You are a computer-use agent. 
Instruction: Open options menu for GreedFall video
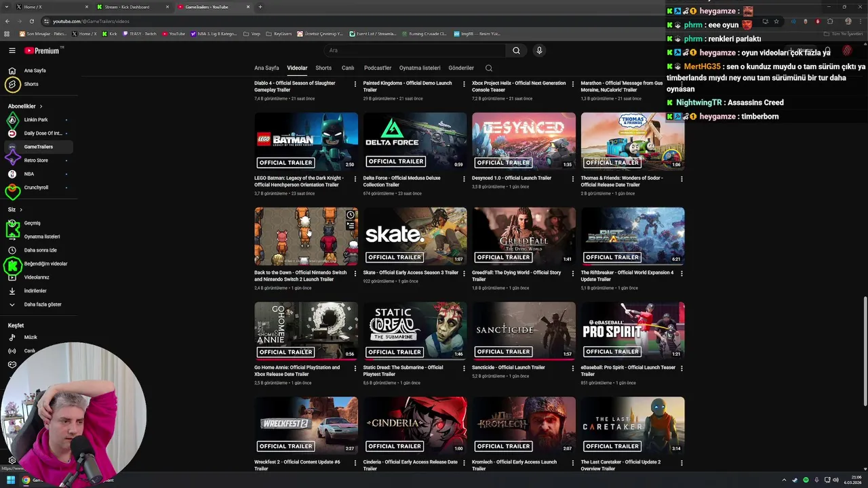click(573, 274)
